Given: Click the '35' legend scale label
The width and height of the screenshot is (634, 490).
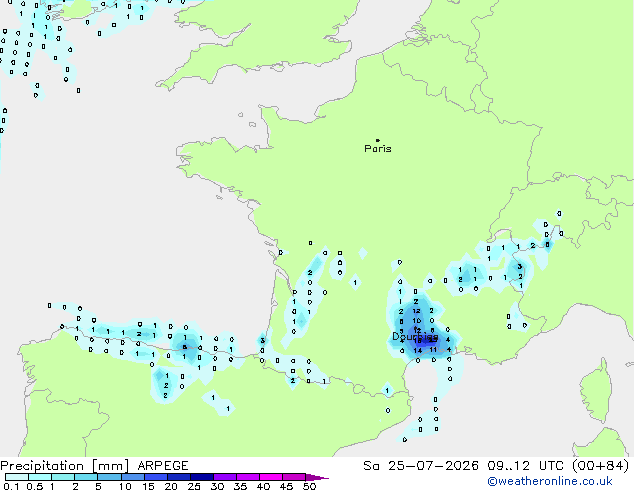Looking at the screenshot, I should tap(240, 486).
